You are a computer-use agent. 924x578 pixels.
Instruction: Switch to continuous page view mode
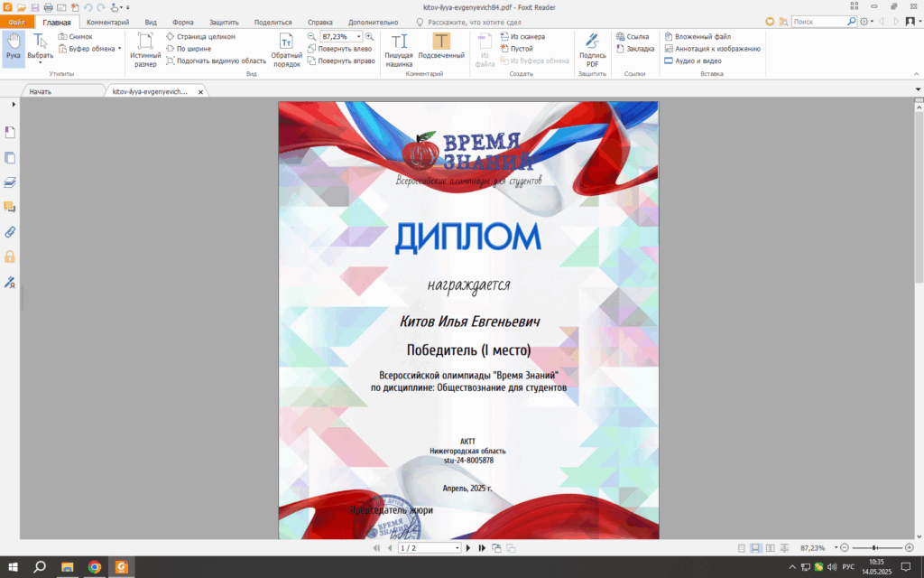[755, 548]
